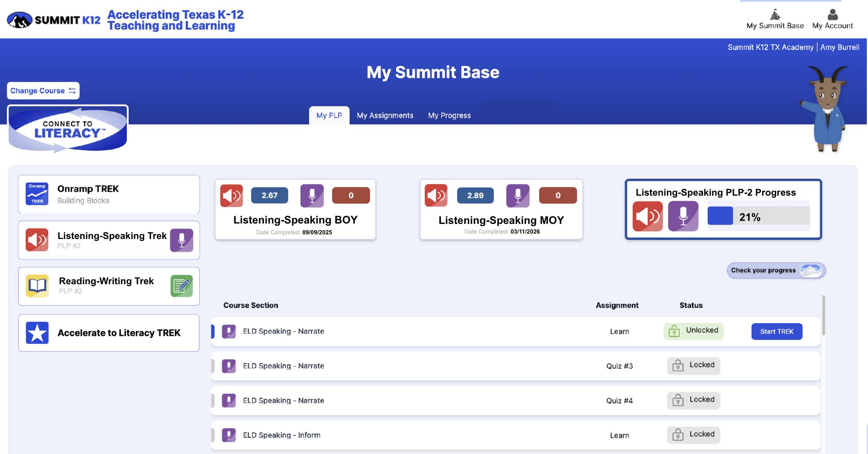
Task: Click the Quiz #4 assignment text
Action: (x=620, y=400)
